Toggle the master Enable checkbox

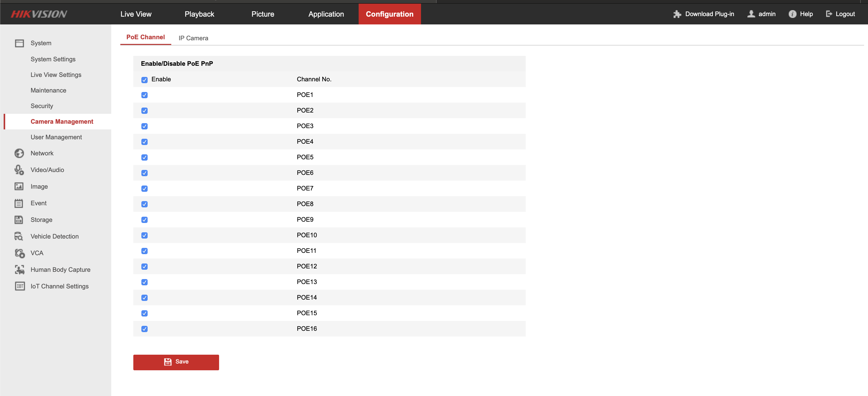click(x=144, y=80)
